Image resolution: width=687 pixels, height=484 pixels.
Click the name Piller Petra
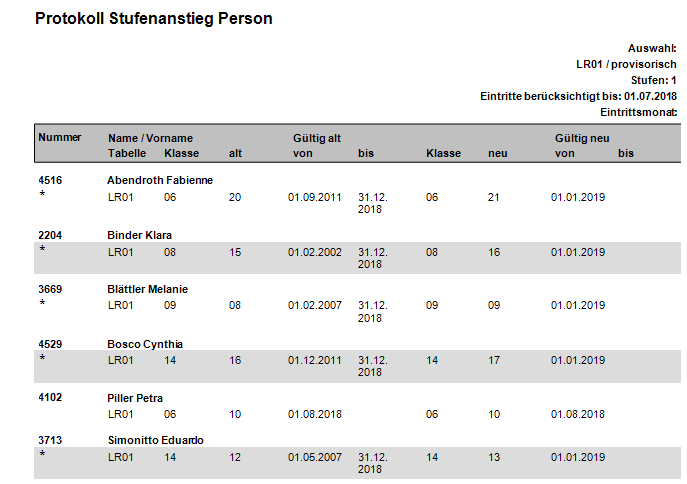pos(135,398)
